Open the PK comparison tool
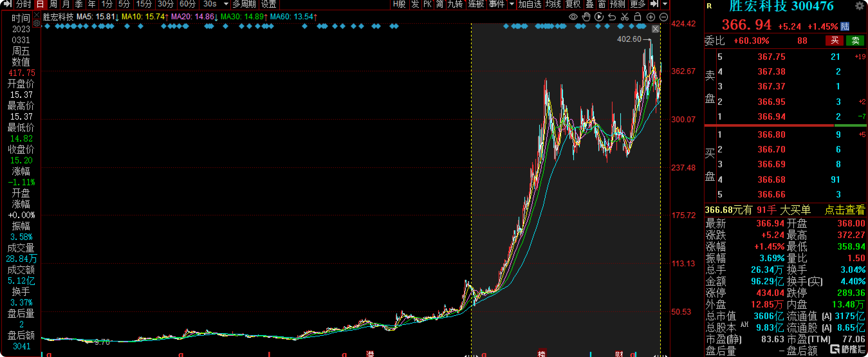The width and height of the screenshot is (868, 357). tap(427, 4)
